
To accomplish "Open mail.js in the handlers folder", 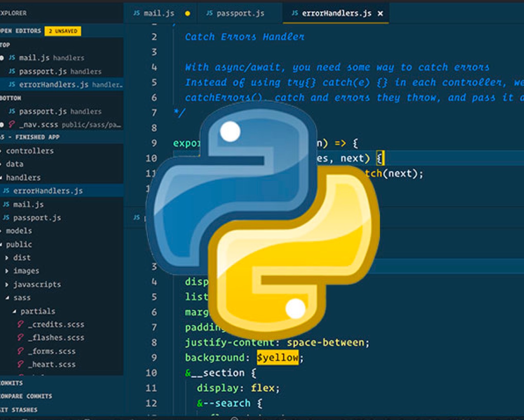I will point(62,204).
